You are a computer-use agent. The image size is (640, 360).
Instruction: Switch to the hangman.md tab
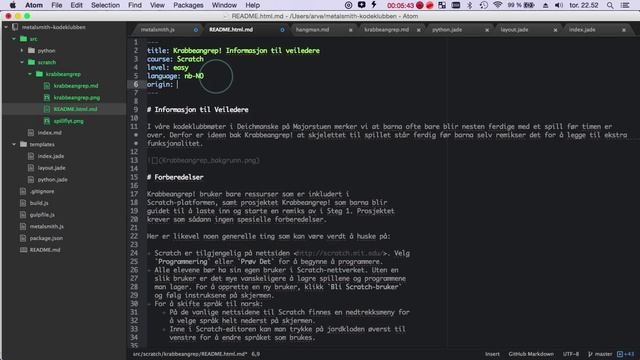click(x=312, y=30)
